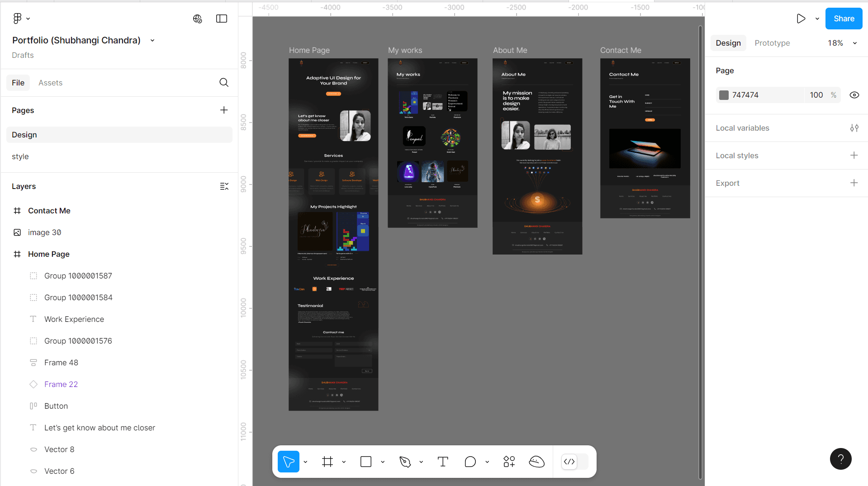Click the image icon beside image 30
This screenshot has height=486, width=868.
click(x=17, y=232)
